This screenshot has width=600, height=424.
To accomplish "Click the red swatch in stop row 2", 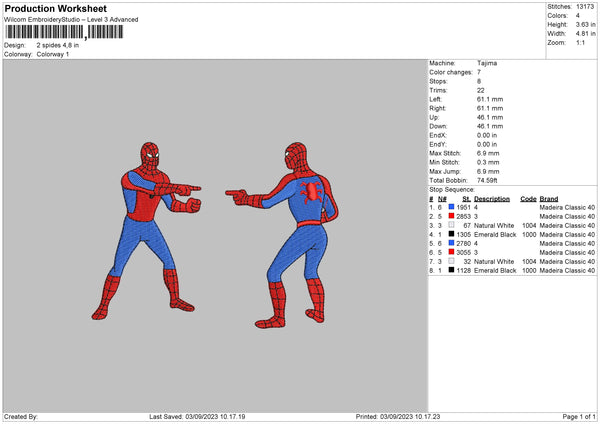I will 452,216.
